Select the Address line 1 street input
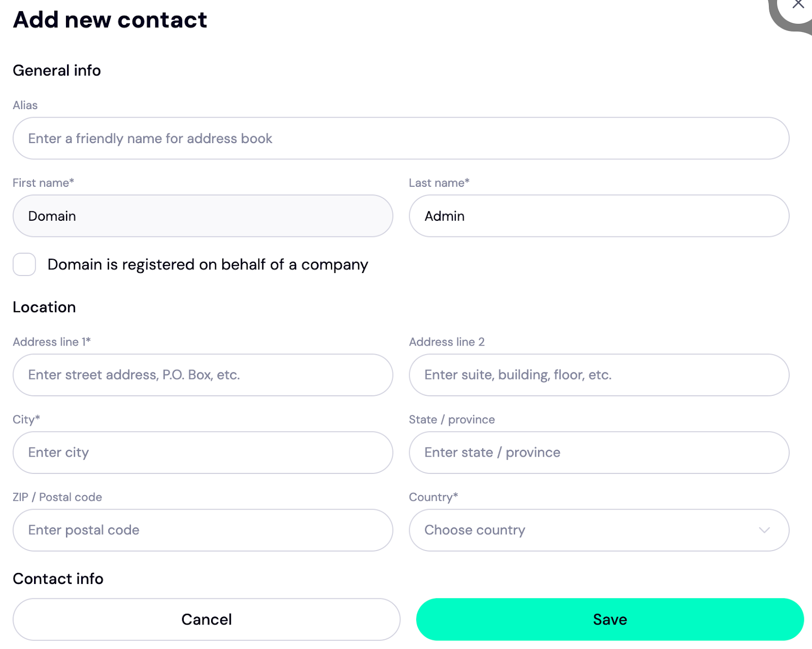 [x=202, y=375]
